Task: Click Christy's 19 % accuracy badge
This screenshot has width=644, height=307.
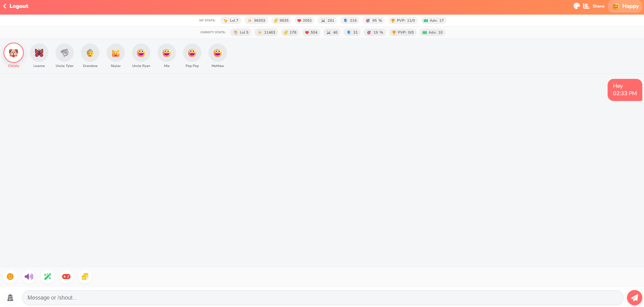Action: [375, 32]
